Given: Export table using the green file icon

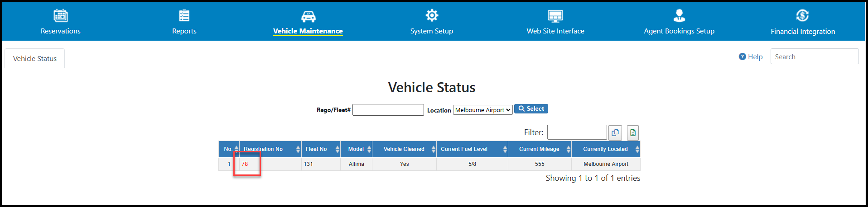Looking at the screenshot, I should (x=633, y=132).
